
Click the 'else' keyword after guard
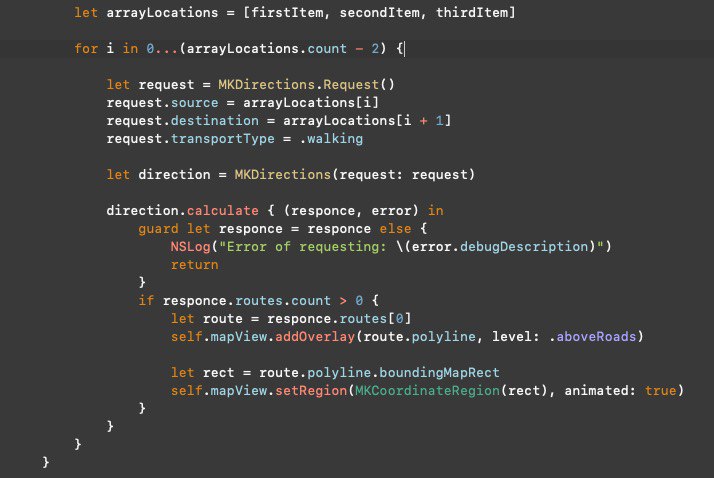[x=395, y=229]
